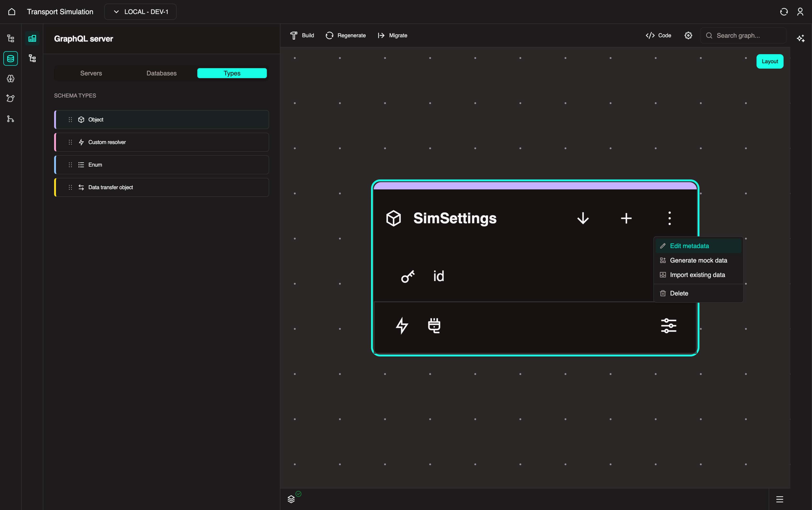812x510 pixels.
Task: Open the Code view button
Action: point(658,35)
